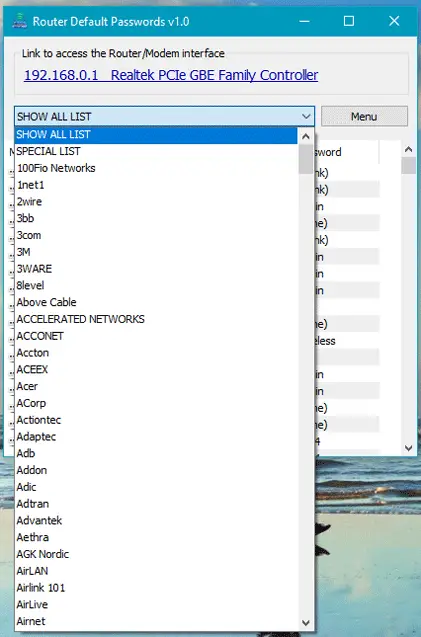Click main table scroll up arrow
Screen dimensions: 421x637
(409, 150)
